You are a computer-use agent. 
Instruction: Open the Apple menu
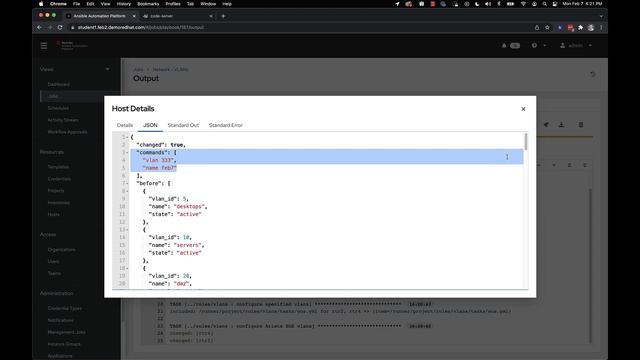[x=41, y=4]
